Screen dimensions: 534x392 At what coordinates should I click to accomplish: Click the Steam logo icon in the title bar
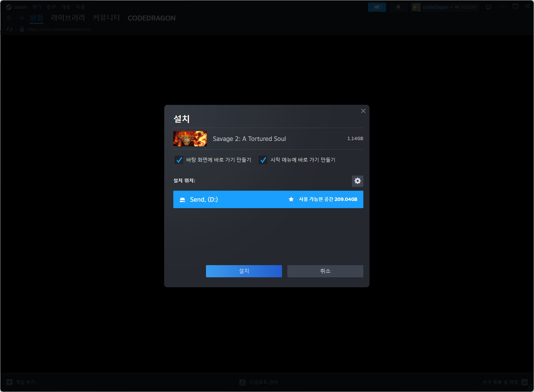click(x=9, y=7)
